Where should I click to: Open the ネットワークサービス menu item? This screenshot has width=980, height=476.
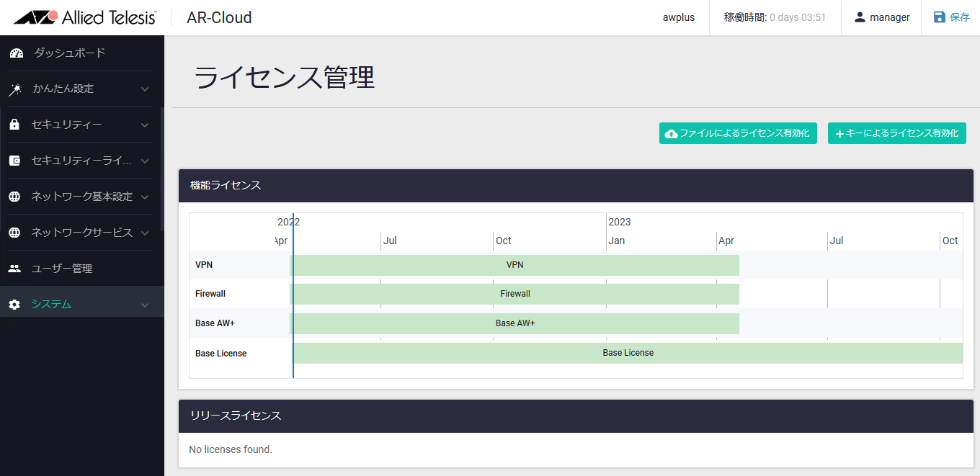[x=81, y=233]
